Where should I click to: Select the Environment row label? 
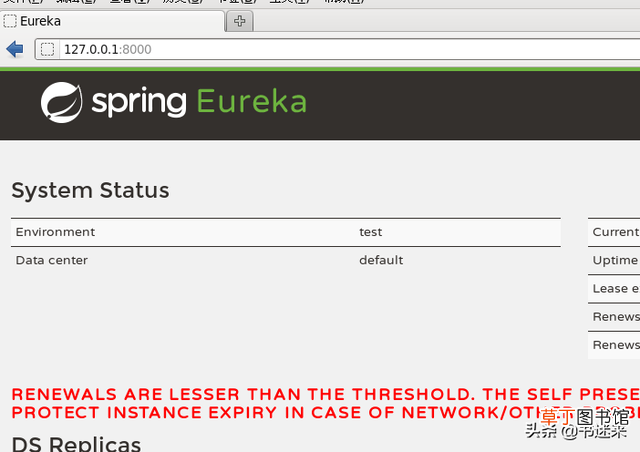click(55, 232)
